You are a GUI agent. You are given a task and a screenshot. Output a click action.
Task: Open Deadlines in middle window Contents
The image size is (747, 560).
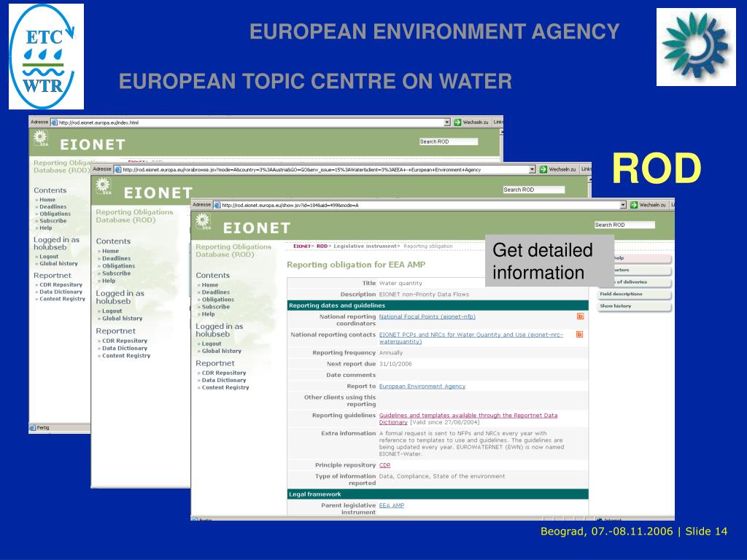116,259
